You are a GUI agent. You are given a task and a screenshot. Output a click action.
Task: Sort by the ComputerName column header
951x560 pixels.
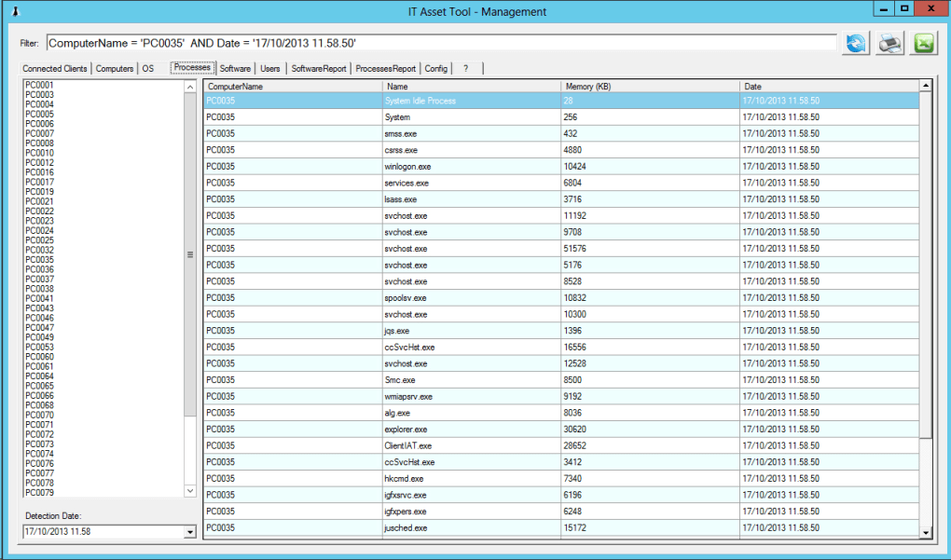[x=291, y=86]
